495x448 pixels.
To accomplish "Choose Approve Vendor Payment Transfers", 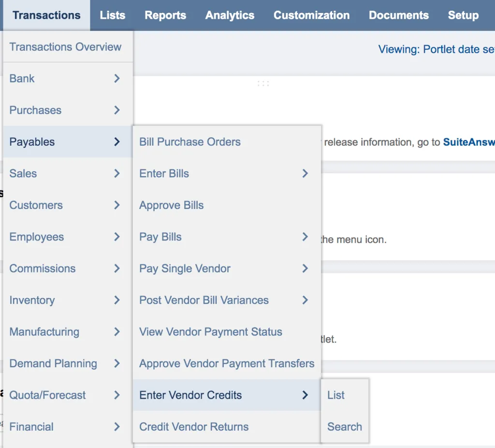I will (227, 363).
